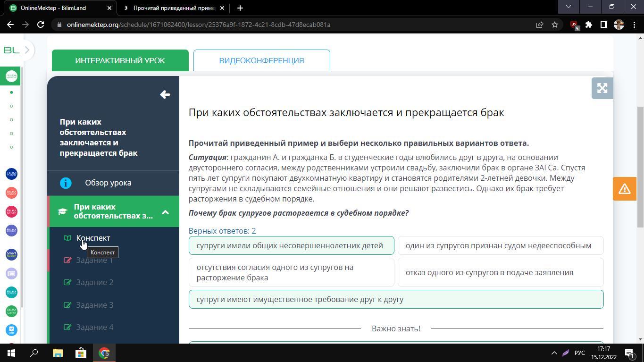
Task: Open the Smart Nation sidebar icon
Action: pos(11,254)
